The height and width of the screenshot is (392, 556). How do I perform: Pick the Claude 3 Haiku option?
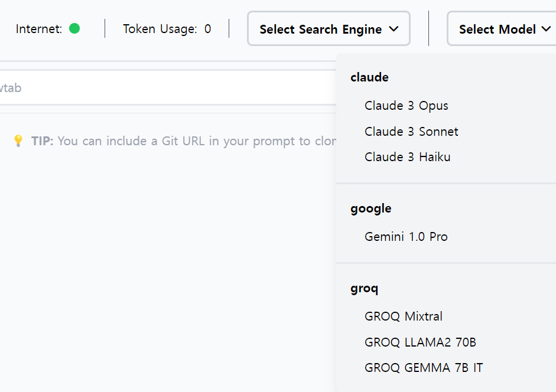407,157
